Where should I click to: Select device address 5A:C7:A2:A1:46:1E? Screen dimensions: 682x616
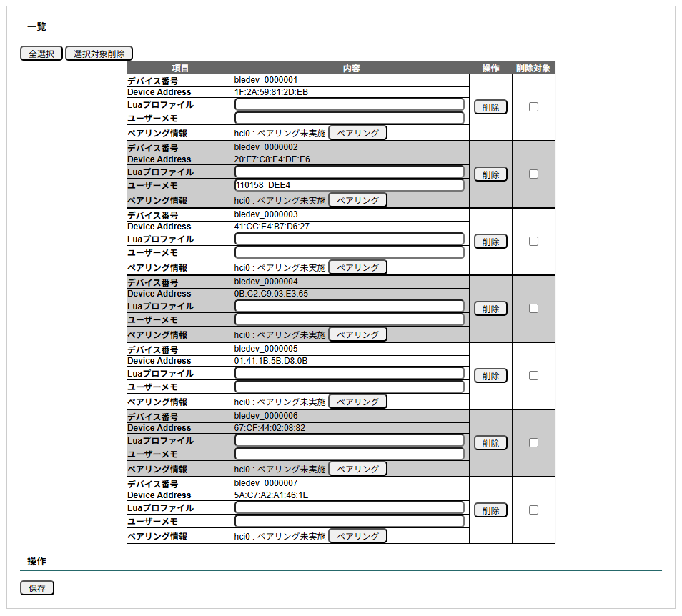[272, 495]
